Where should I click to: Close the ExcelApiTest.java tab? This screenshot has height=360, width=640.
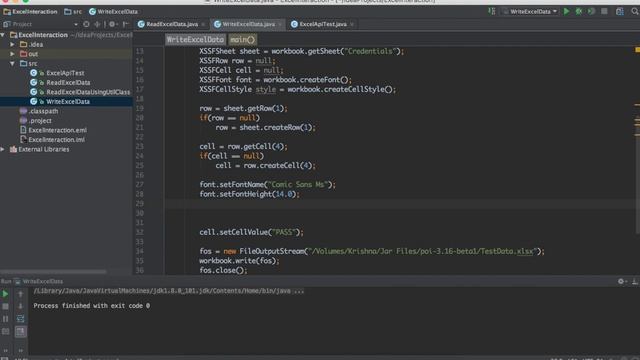352,24
